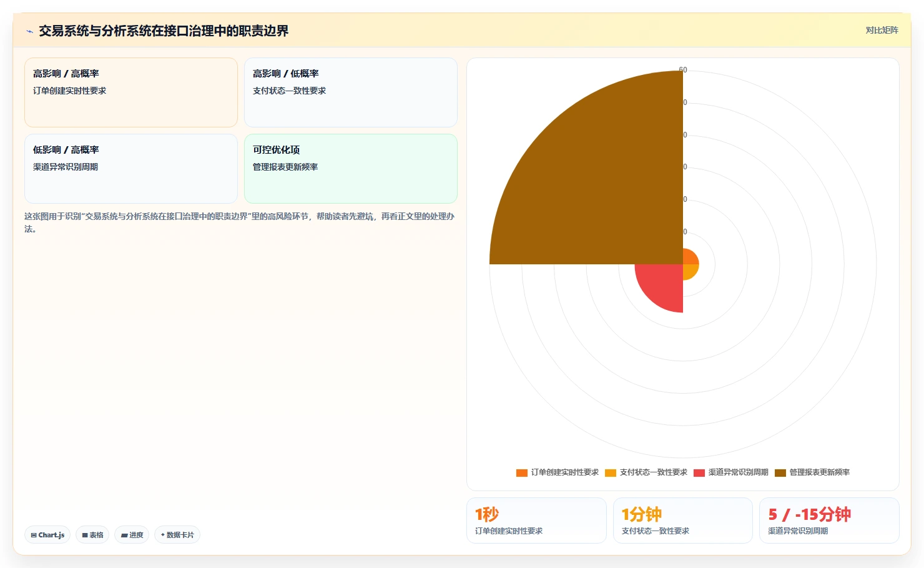
Task: Click the page title 交易系统与分析系统在接口治理中的职责边界
Action: coord(164,31)
